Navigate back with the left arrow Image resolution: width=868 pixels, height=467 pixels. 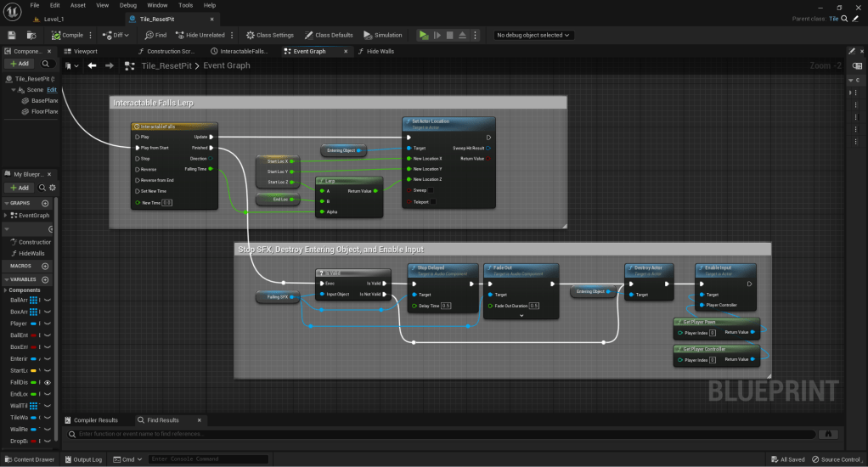point(92,65)
